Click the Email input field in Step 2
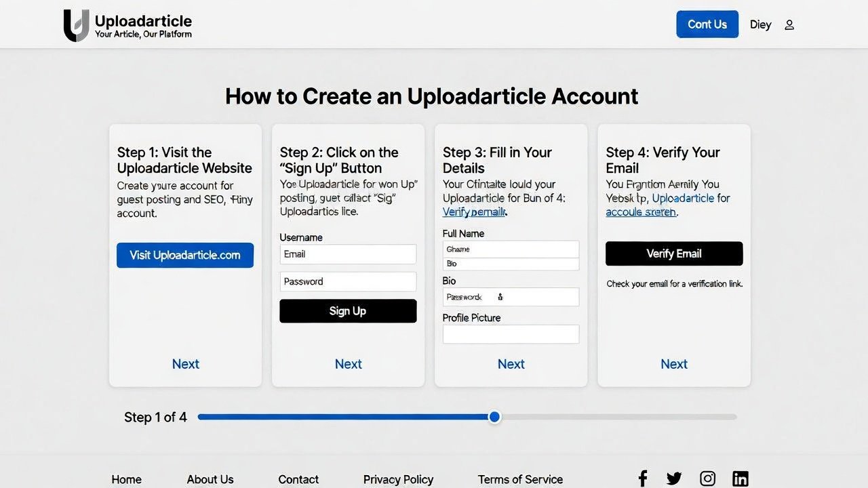This screenshot has height=488, width=868. 348,254
